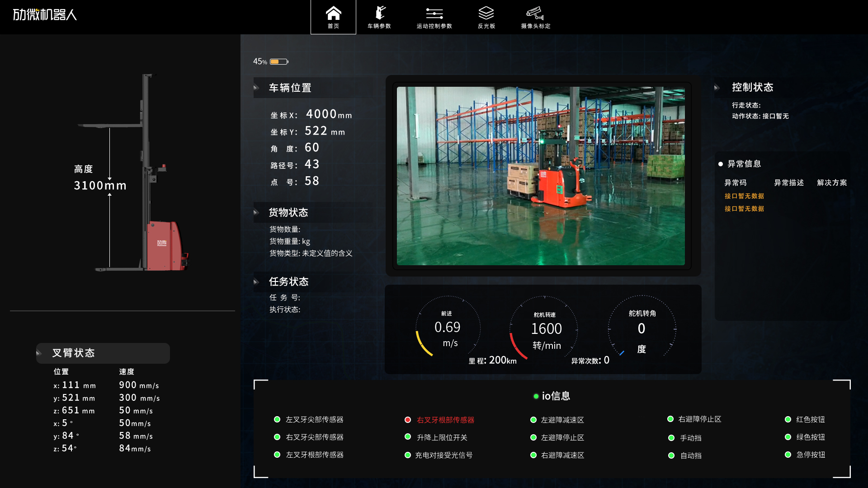This screenshot has height=488, width=868.
Task: Toggle the 自动挡 indicator light
Action: click(x=672, y=455)
